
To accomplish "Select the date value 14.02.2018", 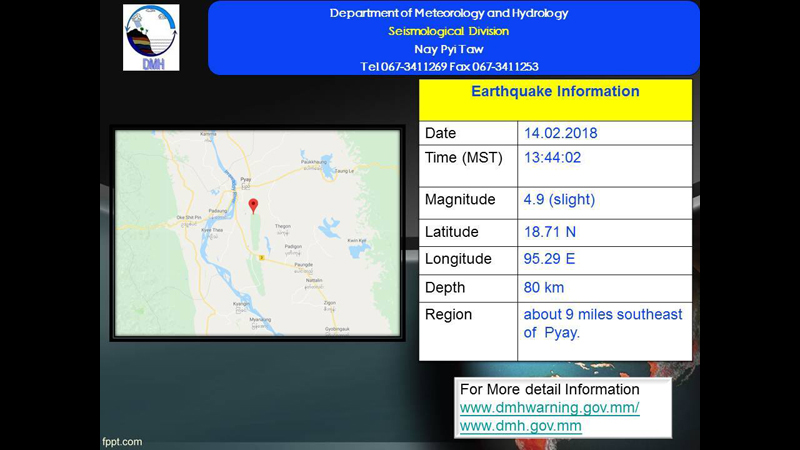I will [560, 133].
